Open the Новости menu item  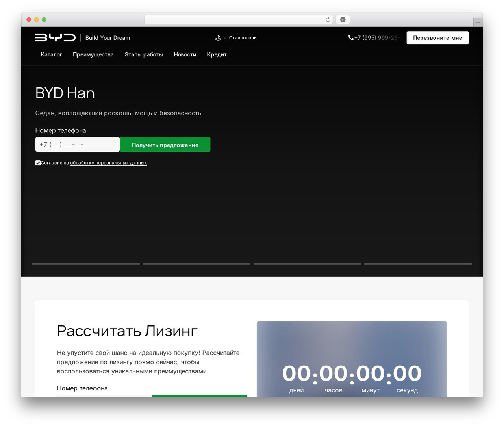click(185, 54)
